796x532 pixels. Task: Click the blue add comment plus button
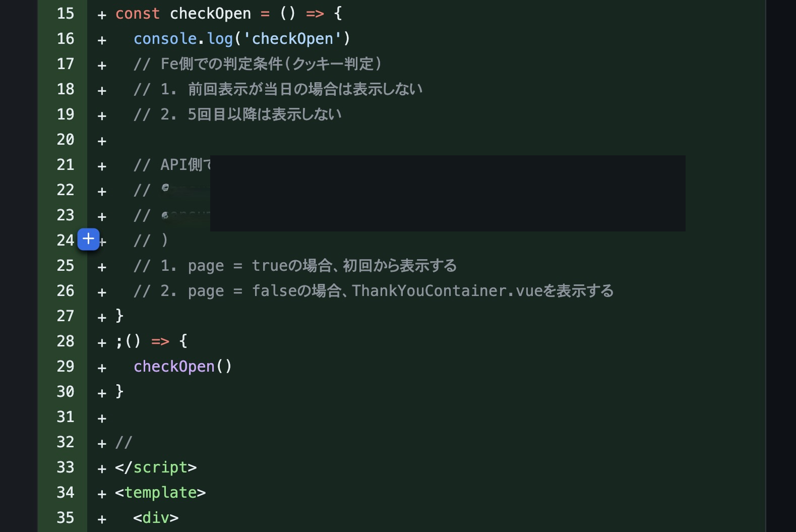pos(88,239)
